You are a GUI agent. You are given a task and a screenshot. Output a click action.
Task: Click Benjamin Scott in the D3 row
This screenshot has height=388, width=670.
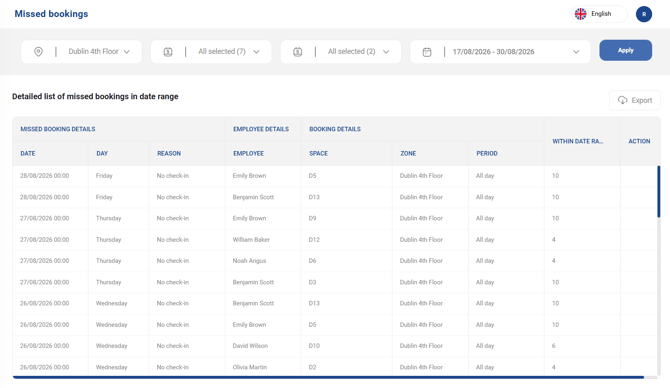[253, 282]
